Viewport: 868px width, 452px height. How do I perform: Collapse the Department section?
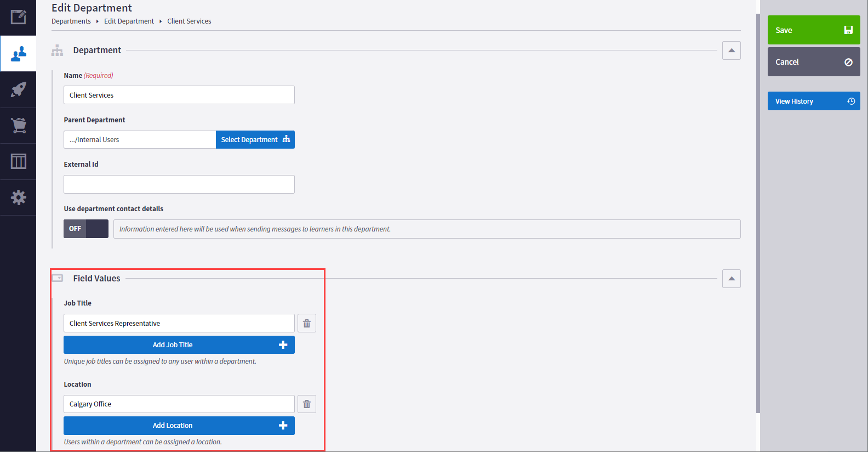point(731,50)
